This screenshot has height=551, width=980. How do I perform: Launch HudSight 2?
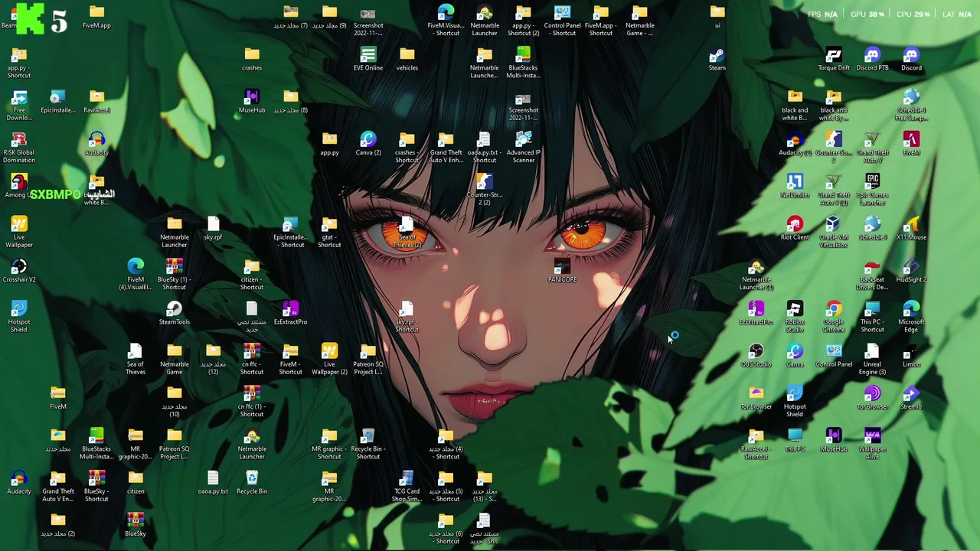pyautogui.click(x=911, y=270)
